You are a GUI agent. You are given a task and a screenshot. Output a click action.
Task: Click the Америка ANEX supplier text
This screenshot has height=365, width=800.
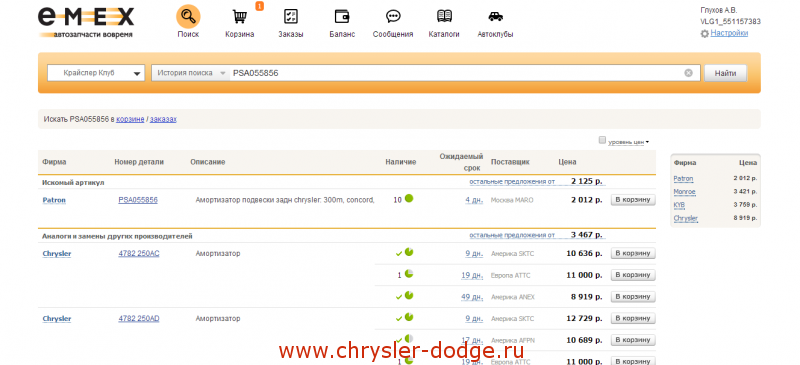tap(513, 297)
